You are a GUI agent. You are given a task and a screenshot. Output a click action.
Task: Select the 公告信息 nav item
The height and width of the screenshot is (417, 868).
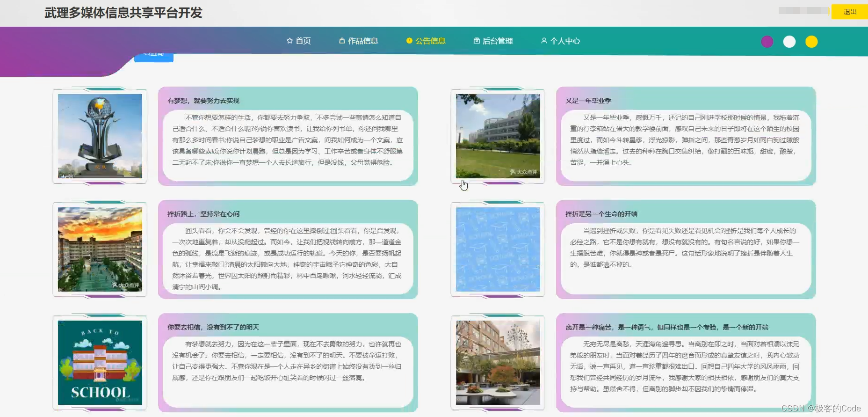[426, 41]
